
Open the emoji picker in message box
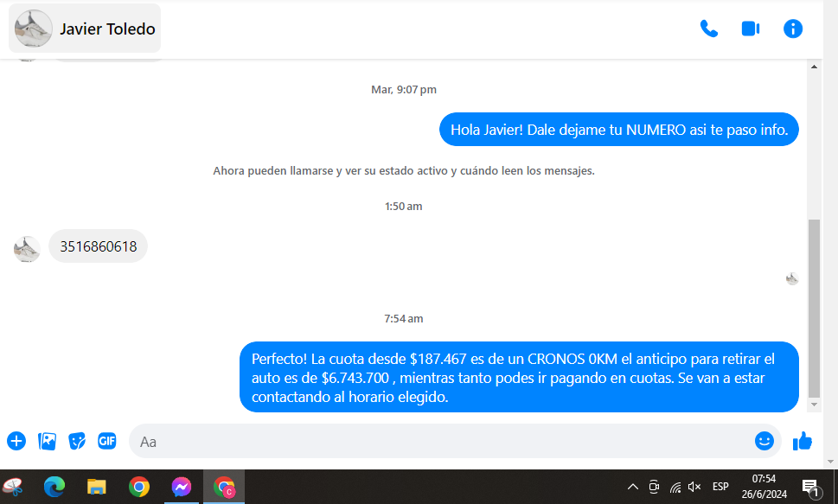click(764, 441)
